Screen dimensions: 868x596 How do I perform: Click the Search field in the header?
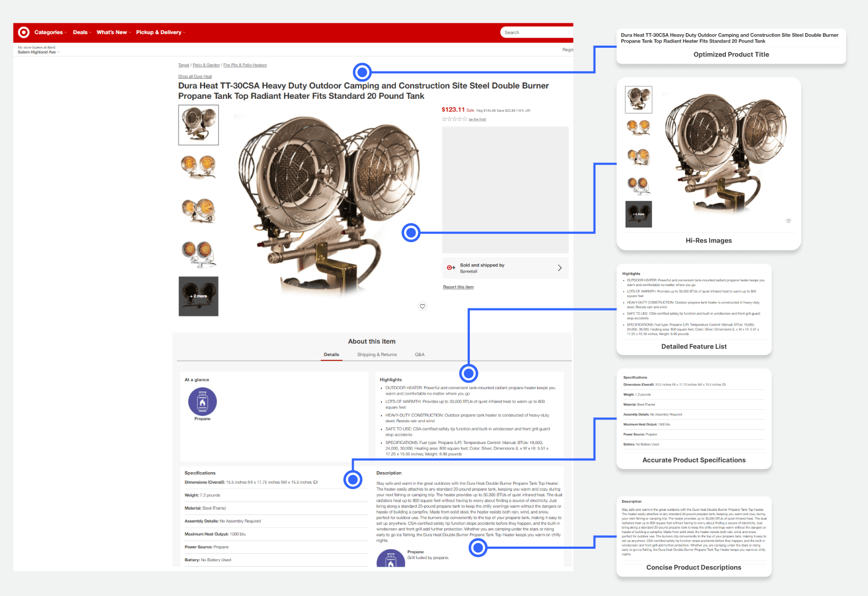(537, 33)
